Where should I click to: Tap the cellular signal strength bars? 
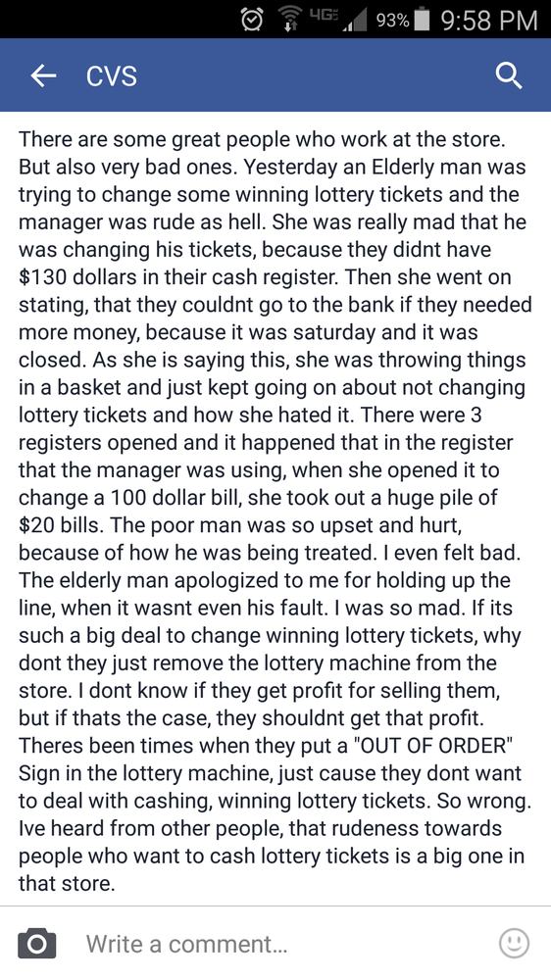pyautogui.click(x=355, y=20)
